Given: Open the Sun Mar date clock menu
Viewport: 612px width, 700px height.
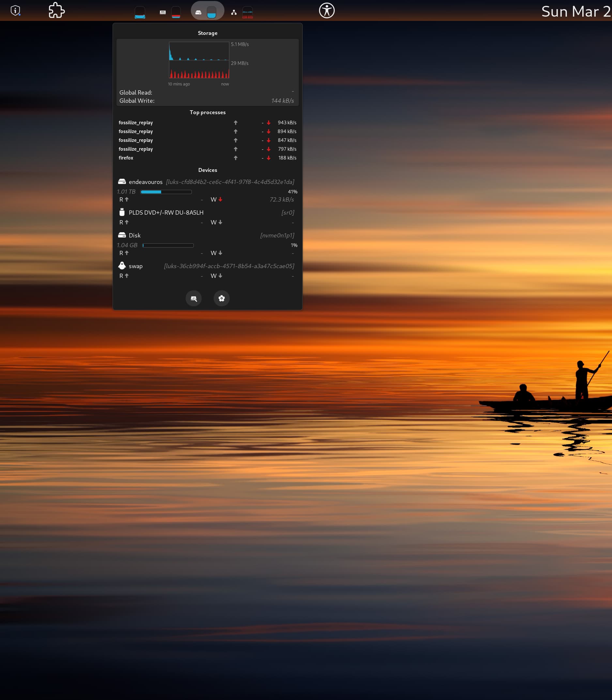Looking at the screenshot, I should (575, 12).
